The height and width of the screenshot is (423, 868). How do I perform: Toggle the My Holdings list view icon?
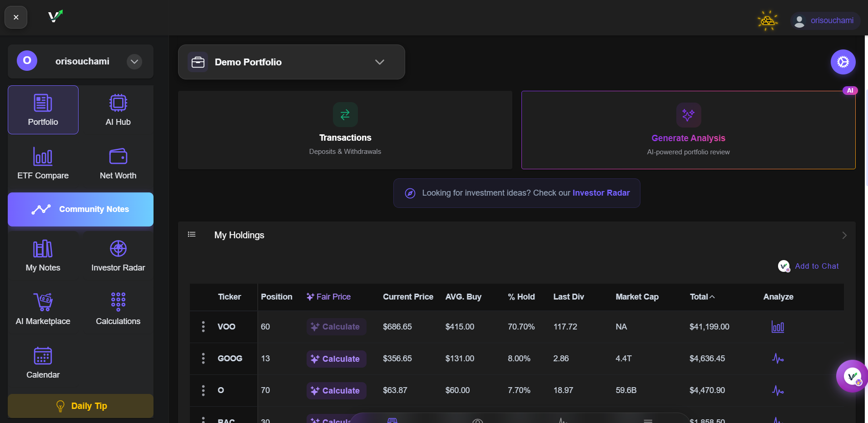(192, 235)
